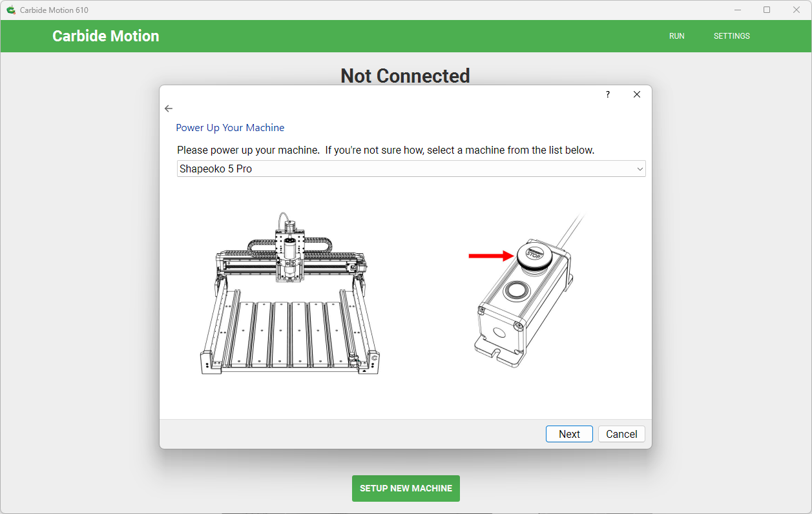
Task: Click the 'Please power up your machine' instruction text
Action: 386,150
